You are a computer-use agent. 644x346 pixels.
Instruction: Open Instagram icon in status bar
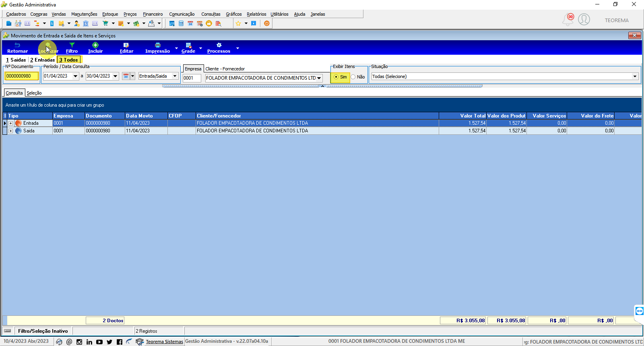(79, 342)
